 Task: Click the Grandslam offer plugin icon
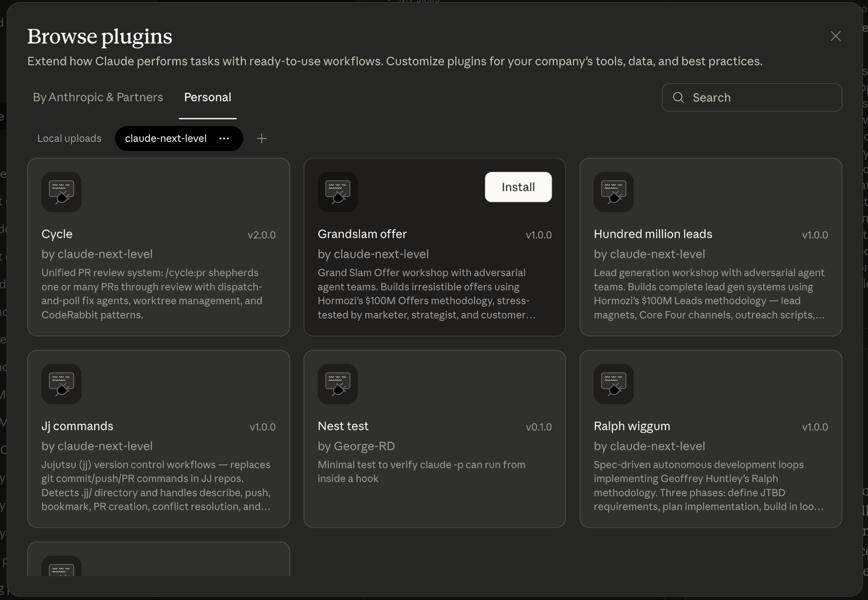pyautogui.click(x=338, y=192)
